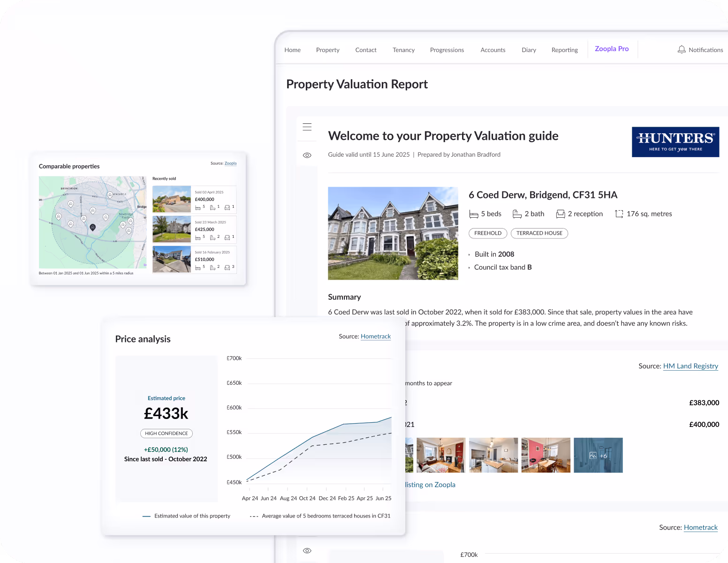
Task: Click sofa icon on the £400,000 comparable
Action: [x=227, y=207]
